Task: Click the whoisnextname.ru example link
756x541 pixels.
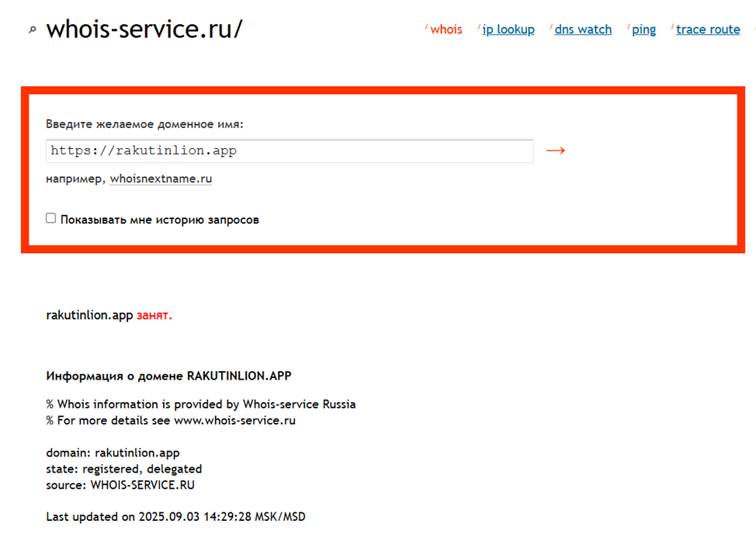Action: 161,179
